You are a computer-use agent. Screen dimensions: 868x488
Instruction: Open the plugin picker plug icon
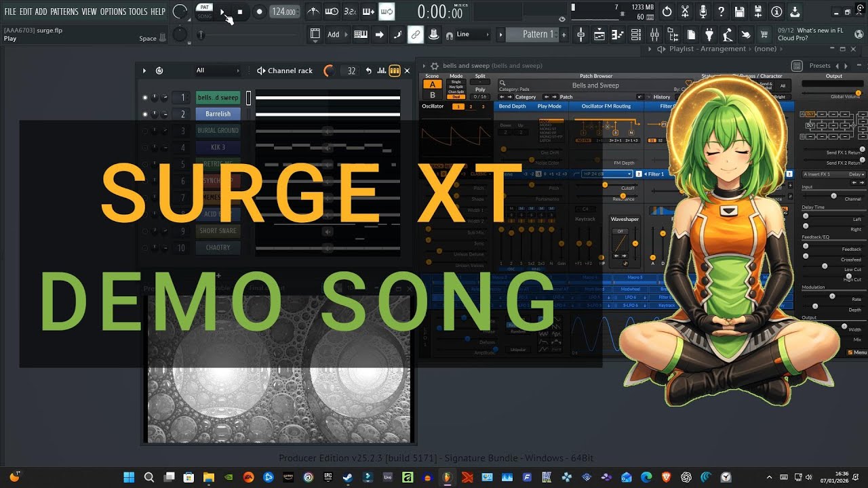pos(709,35)
